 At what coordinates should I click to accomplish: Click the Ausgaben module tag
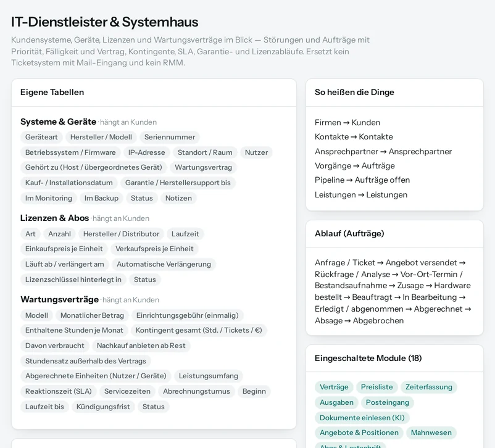(336, 402)
